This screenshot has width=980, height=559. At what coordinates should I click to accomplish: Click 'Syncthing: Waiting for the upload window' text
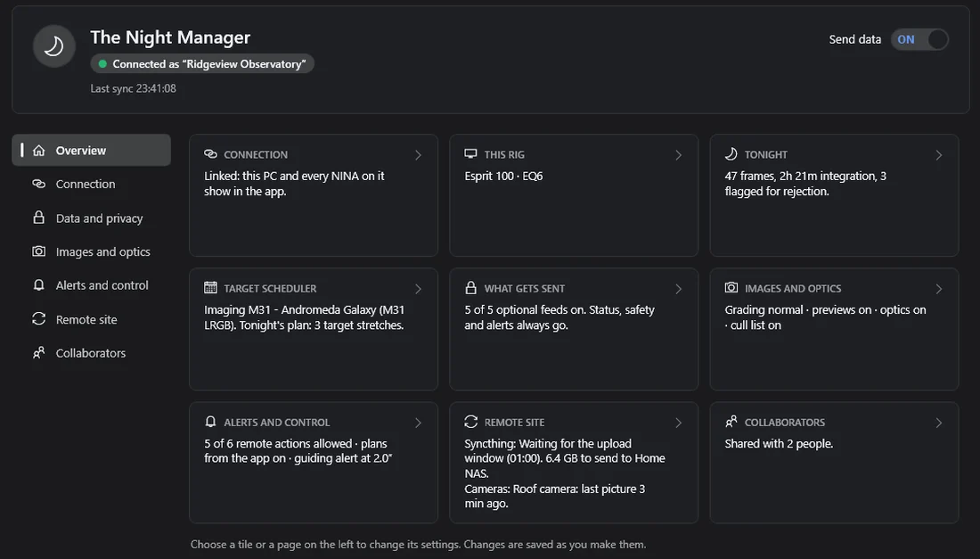tap(548, 451)
